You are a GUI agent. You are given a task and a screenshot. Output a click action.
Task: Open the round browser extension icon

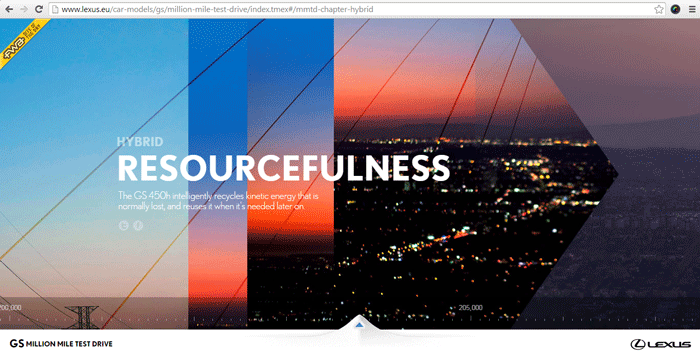click(x=675, y=9)
